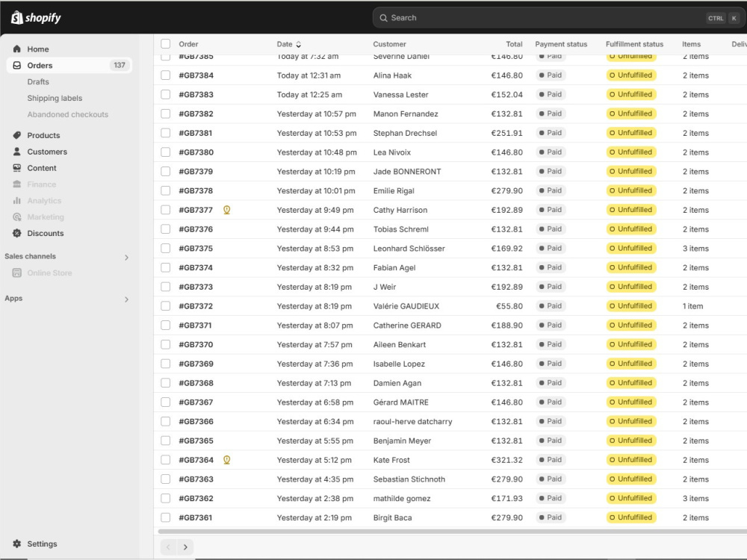Click the Customer column header
Screen dimensions: 747x560
tap(390, 44)
